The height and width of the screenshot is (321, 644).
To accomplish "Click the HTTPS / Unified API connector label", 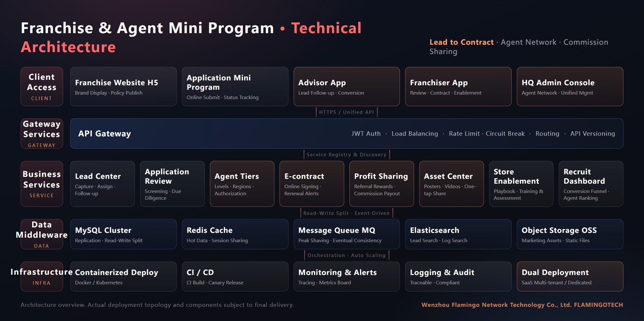I will (x=346, y=112).
